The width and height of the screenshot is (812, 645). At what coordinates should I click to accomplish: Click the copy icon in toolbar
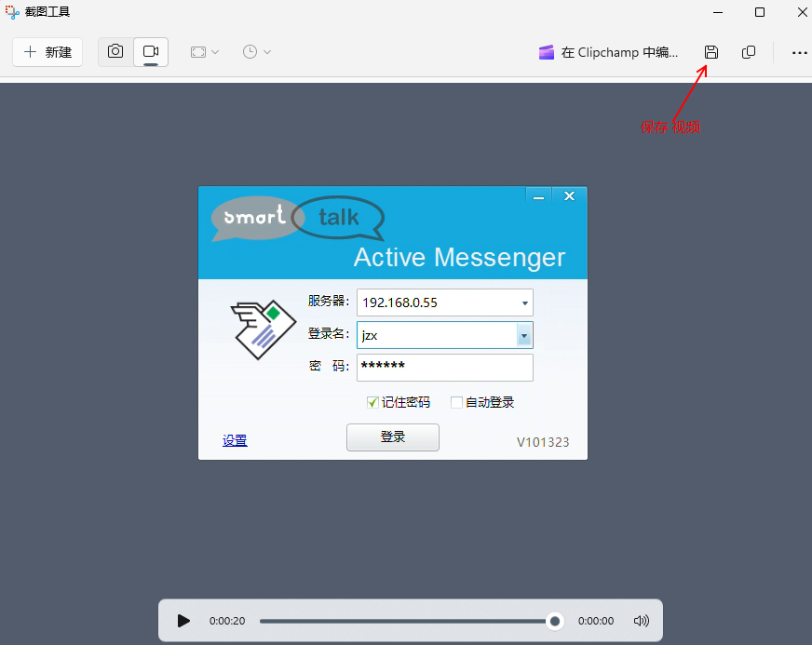tap(749, 52)
